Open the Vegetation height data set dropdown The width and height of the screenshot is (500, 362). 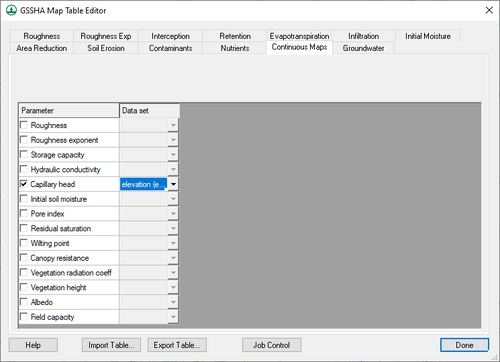(x=173, y=287)
